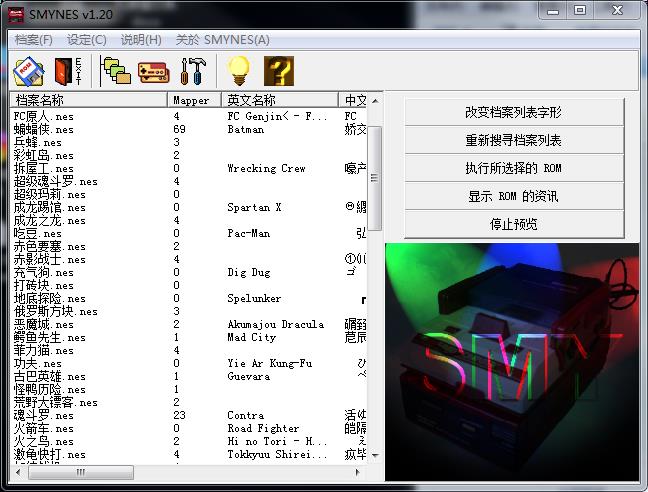648x492 pixels.
Task: Click the Wrecking Crew English name
Action: click(267, 169)
